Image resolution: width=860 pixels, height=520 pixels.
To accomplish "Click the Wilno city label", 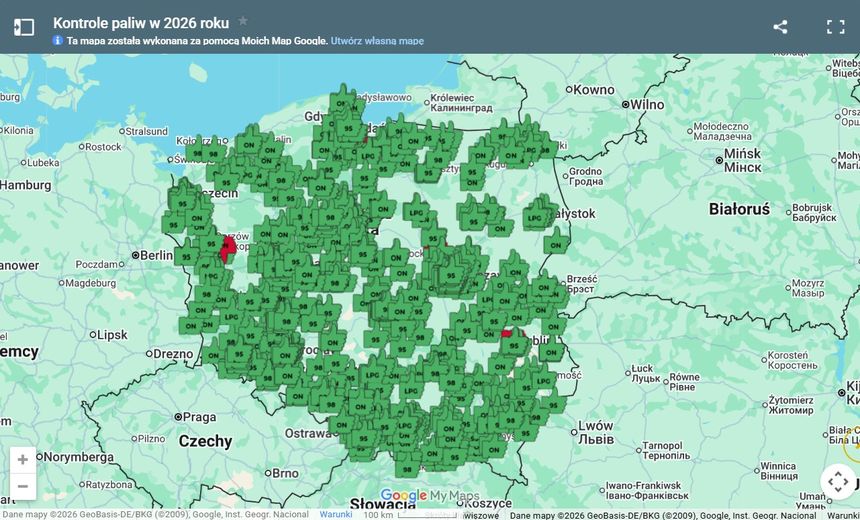I will point(647,104).
